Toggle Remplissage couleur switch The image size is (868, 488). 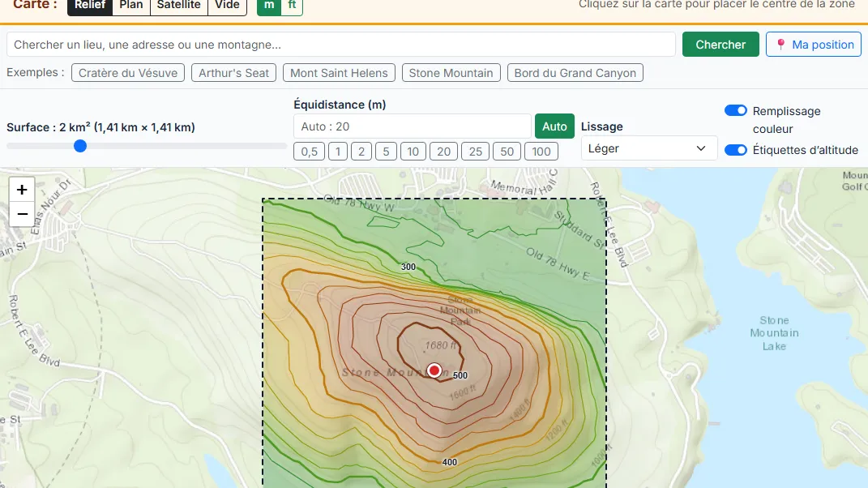pos(736,111)
